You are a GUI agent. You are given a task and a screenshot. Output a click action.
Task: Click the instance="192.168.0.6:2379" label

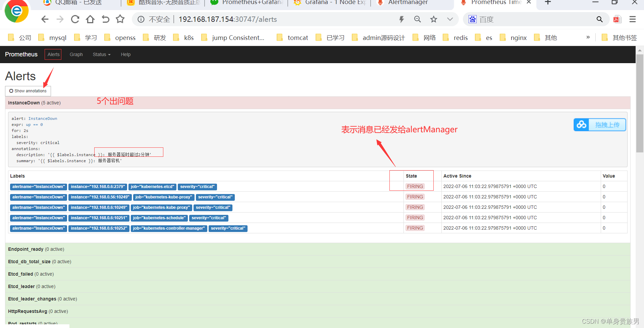click(x=98, y=187)
